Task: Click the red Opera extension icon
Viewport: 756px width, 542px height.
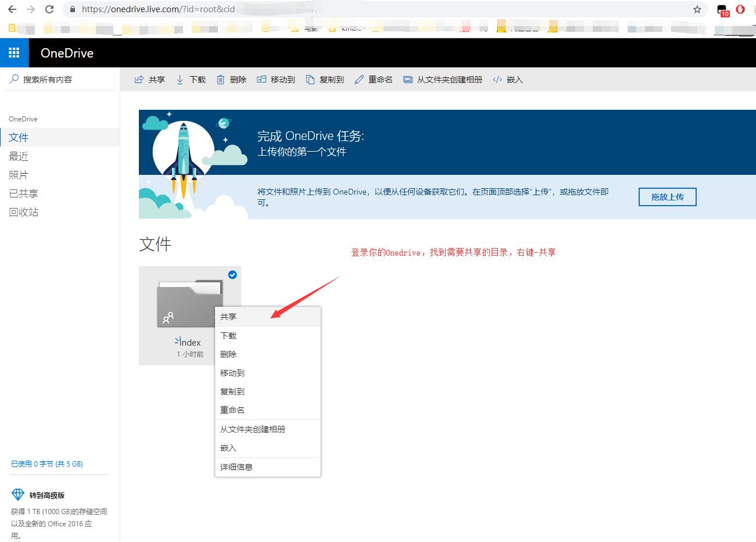Action: point(740,9)
